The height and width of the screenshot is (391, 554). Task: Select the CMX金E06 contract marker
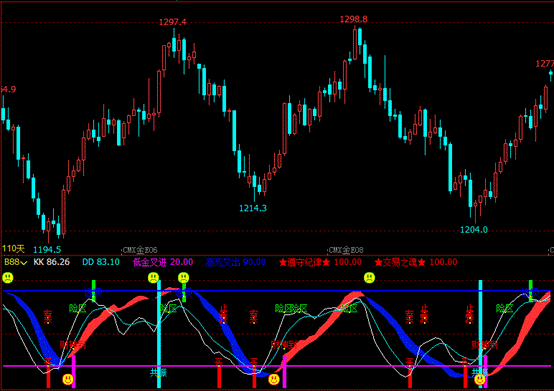140,250
